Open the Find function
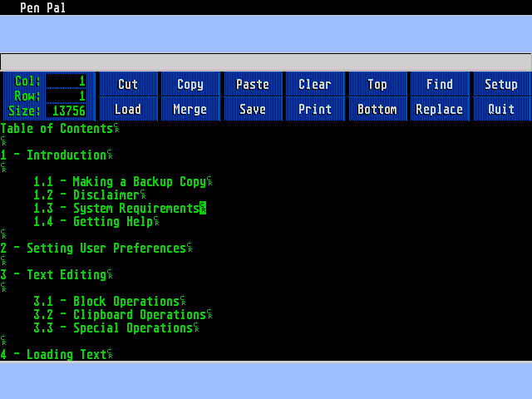Screen dimensions: 532x399 (x=440, y=84)
